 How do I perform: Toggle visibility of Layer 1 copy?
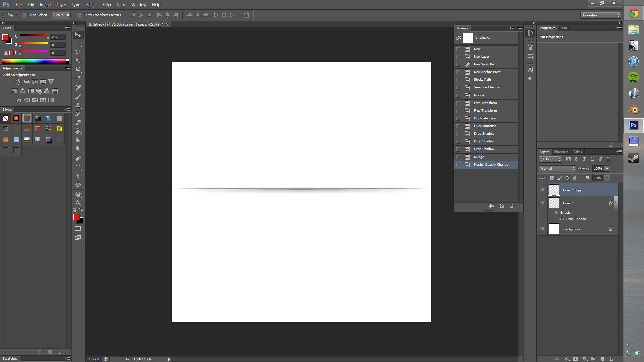click(x=542, y=190)
